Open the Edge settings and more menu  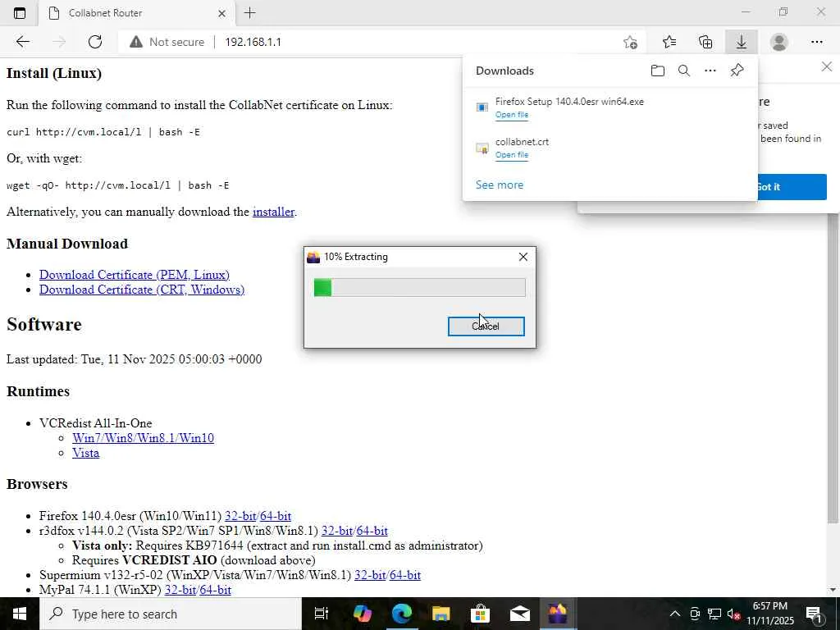click(x=816, y=42)
